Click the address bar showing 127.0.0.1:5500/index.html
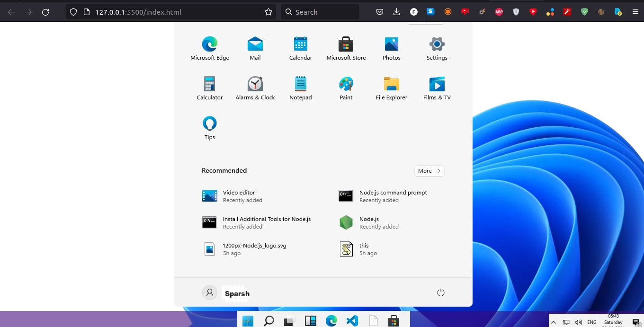The image size is (644, 327). (171, 12)
